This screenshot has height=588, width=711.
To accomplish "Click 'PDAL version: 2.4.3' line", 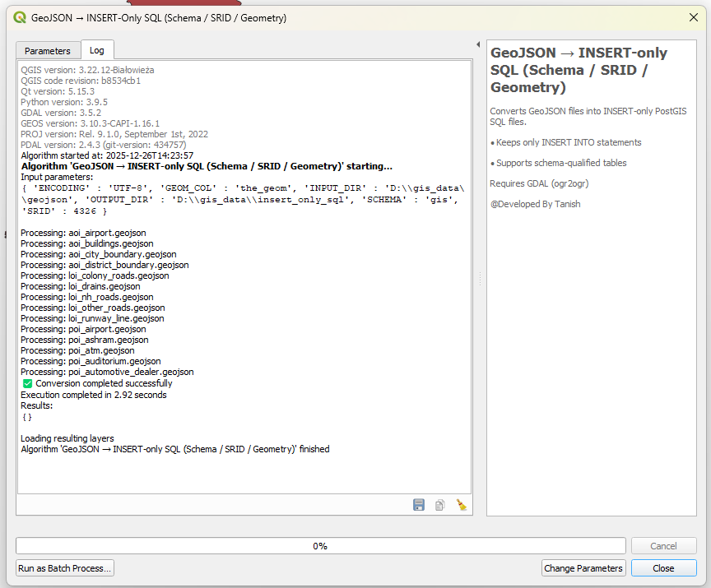I will click(x=104, y=145).
